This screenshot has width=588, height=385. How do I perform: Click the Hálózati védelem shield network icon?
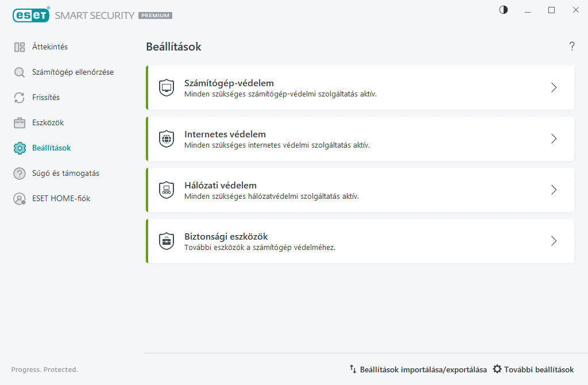coord(167,190)
